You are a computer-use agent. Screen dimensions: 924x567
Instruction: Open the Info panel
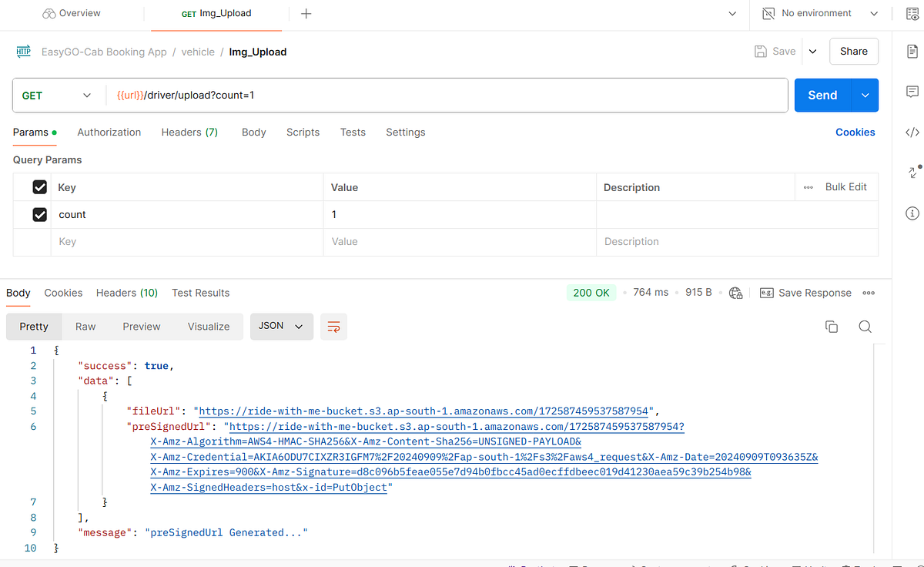pos(912,213)
